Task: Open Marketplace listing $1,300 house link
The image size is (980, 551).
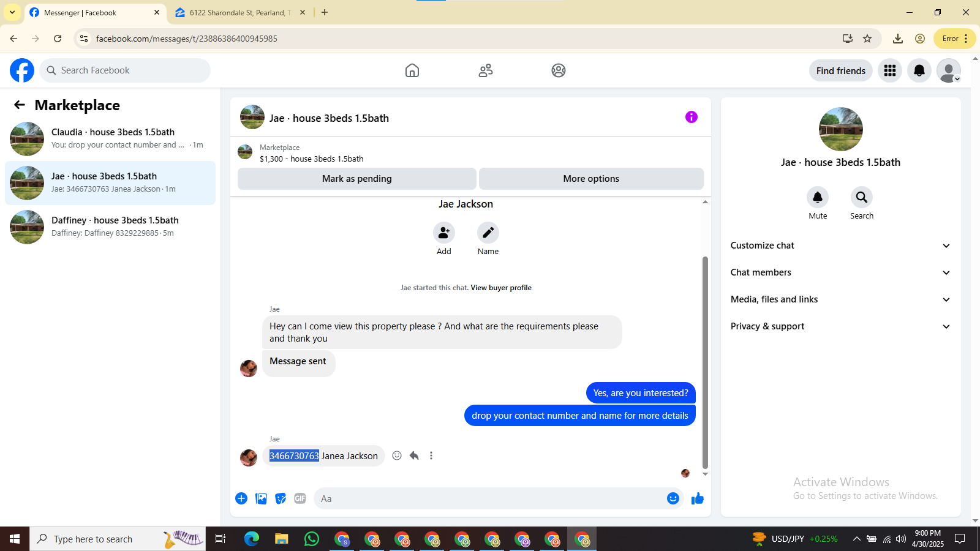Action: point(311,159)
